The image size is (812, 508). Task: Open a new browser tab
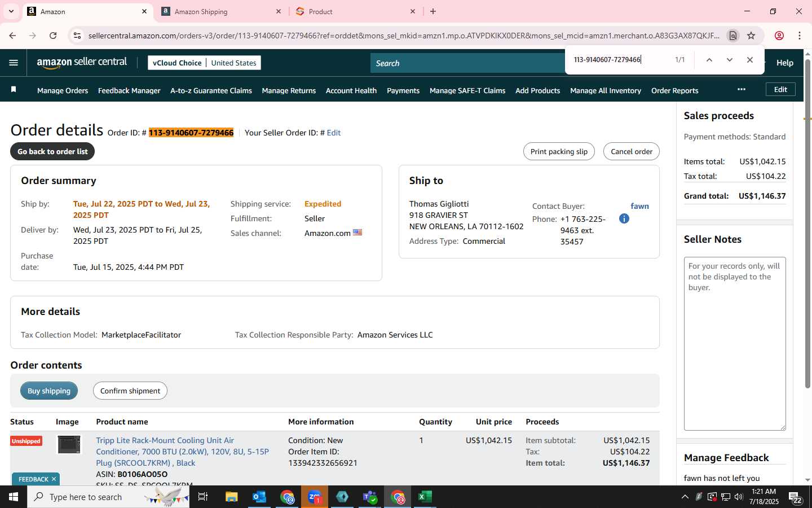(x=433, y=11)
